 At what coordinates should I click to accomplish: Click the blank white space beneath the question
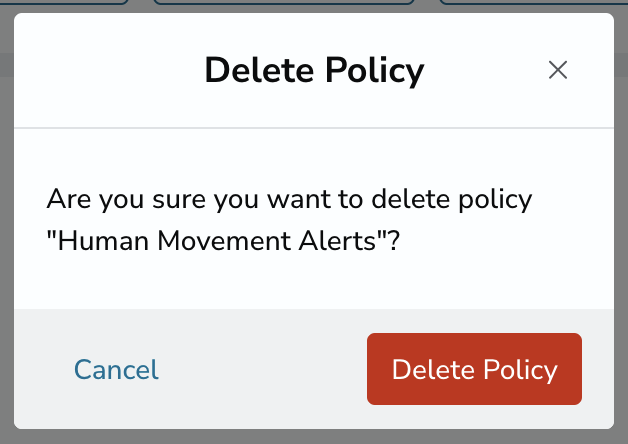pos(314,282)
